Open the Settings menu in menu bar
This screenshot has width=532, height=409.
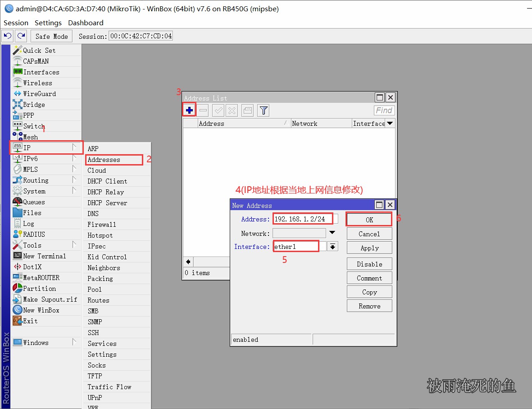(x=48, y=23)
